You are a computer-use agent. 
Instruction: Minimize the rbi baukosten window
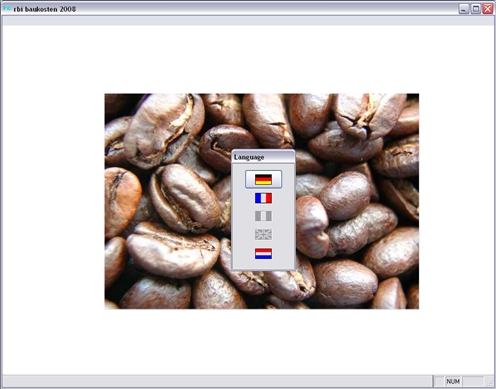[464, 9]
